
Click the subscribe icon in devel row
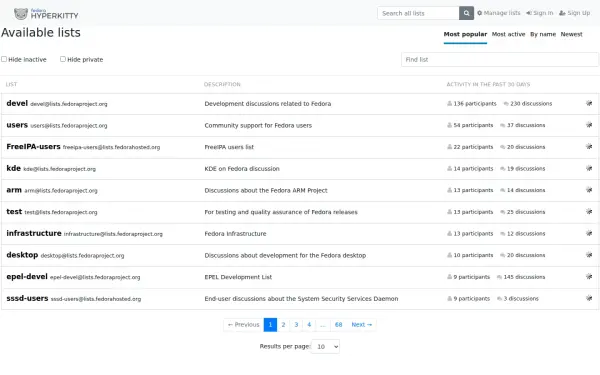(589, 103)
